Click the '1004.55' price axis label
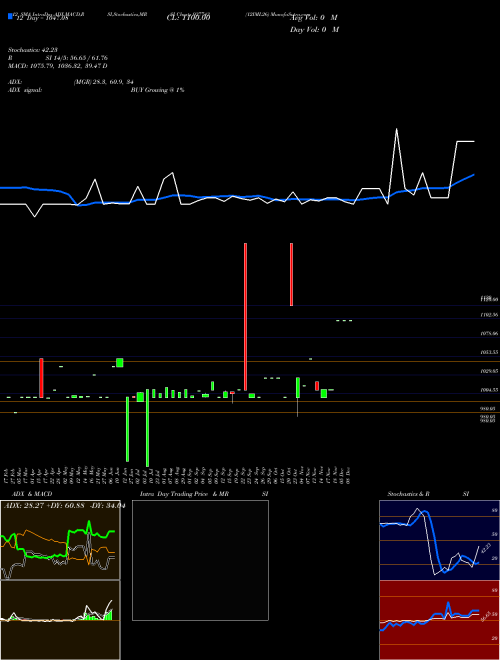Viewport: 500px width, 660px height. click(x=489, y=390)
